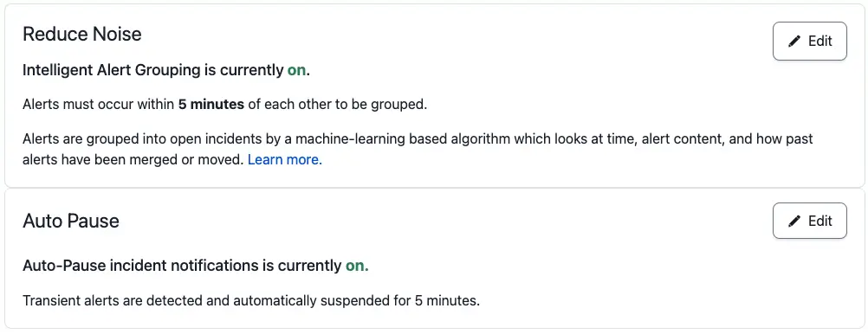
Task: Click the 'of each other to be grouped' text
Action: [338, 105]
